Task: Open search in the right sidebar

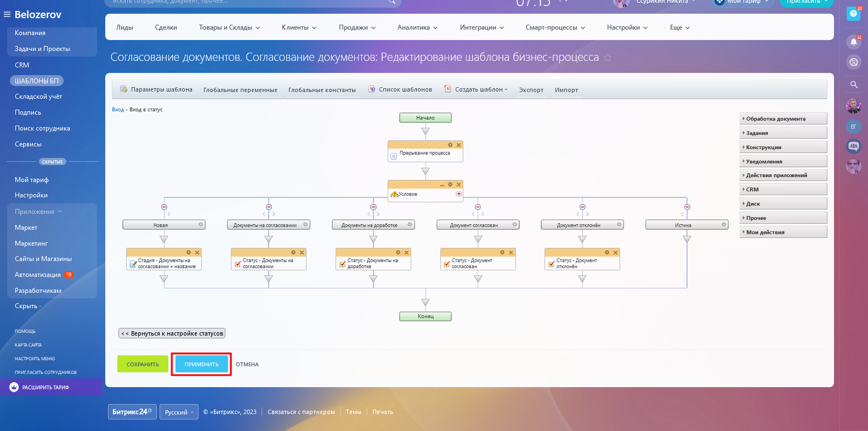Action: pos(854,84)
